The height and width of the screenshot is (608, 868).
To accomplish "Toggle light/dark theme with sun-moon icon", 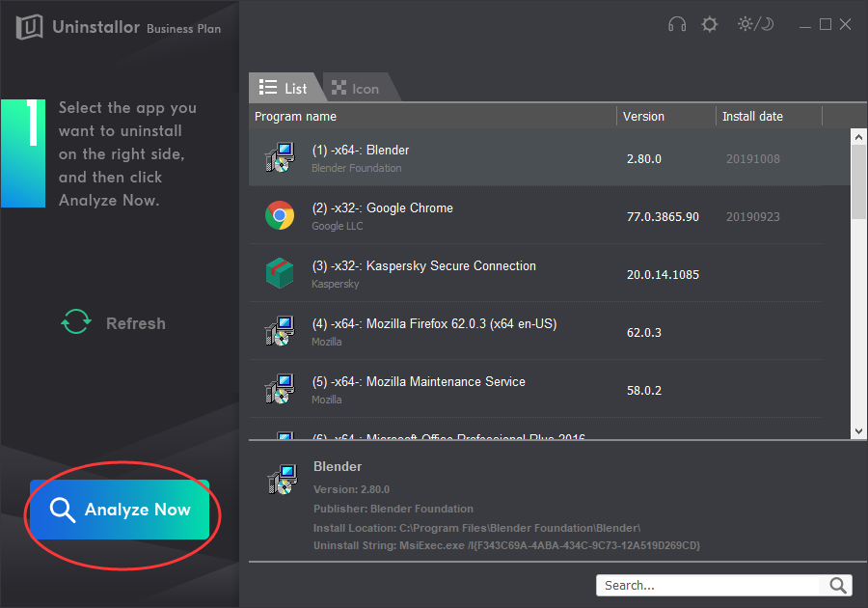I will pos(755,24).
